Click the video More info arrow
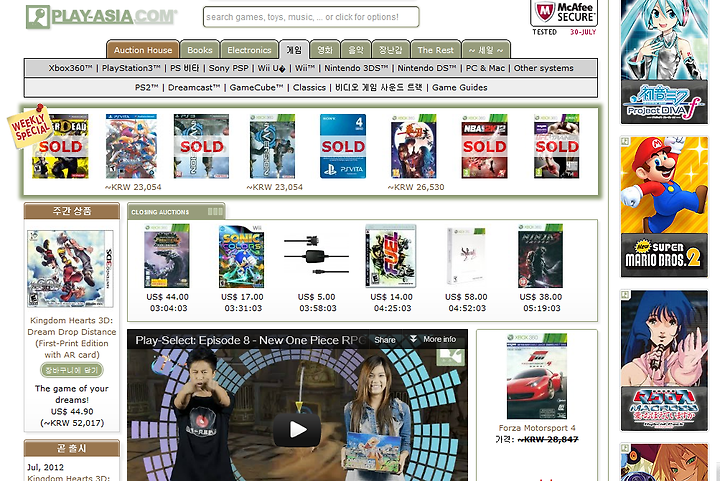Image resolution: width=720 pixels, height=481 pixels. (433, 339)
